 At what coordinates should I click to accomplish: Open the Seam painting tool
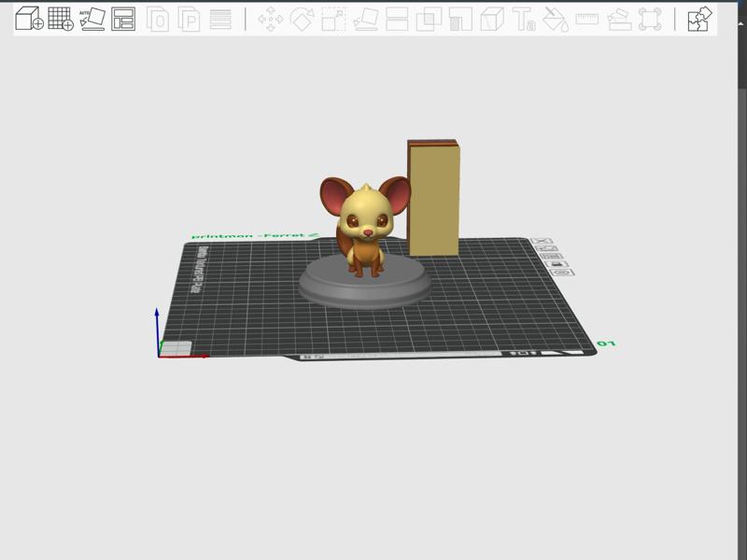(x=492, y=19)
